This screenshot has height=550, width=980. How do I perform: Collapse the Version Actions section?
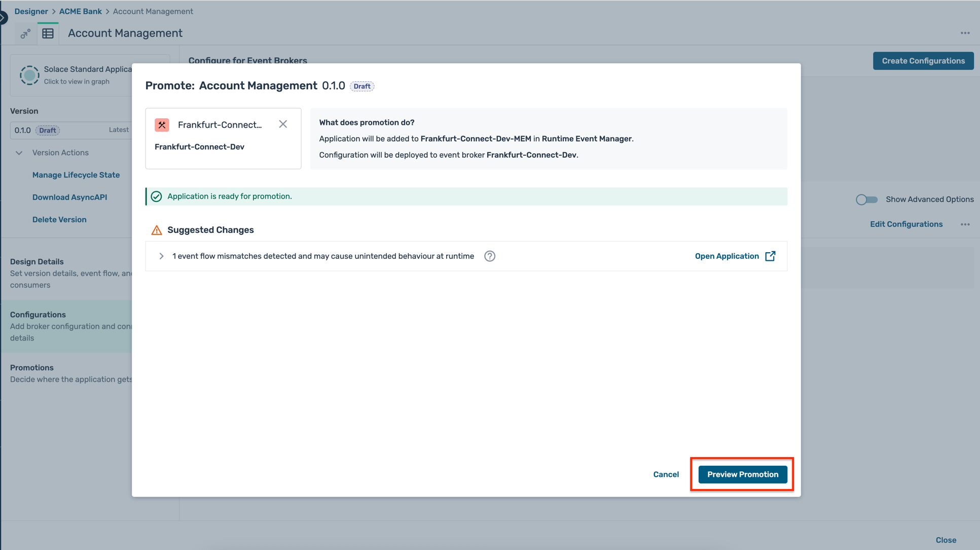click(19, 153)
